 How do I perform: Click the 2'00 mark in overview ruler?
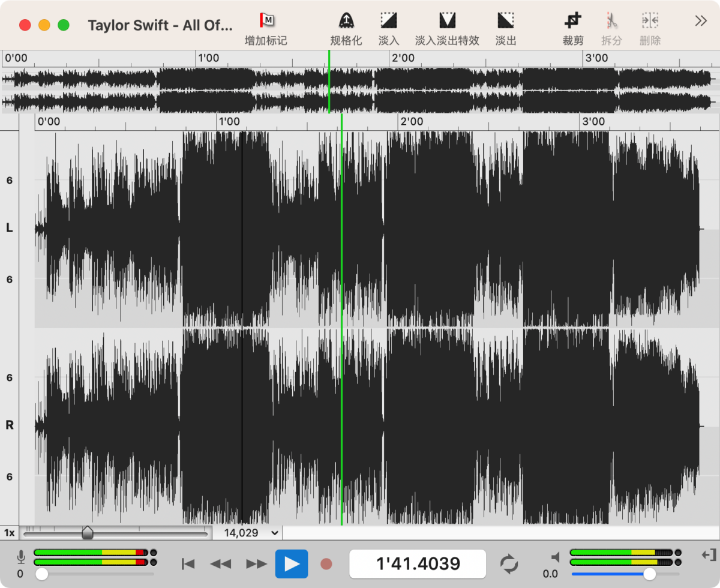[x=403, y=58]
